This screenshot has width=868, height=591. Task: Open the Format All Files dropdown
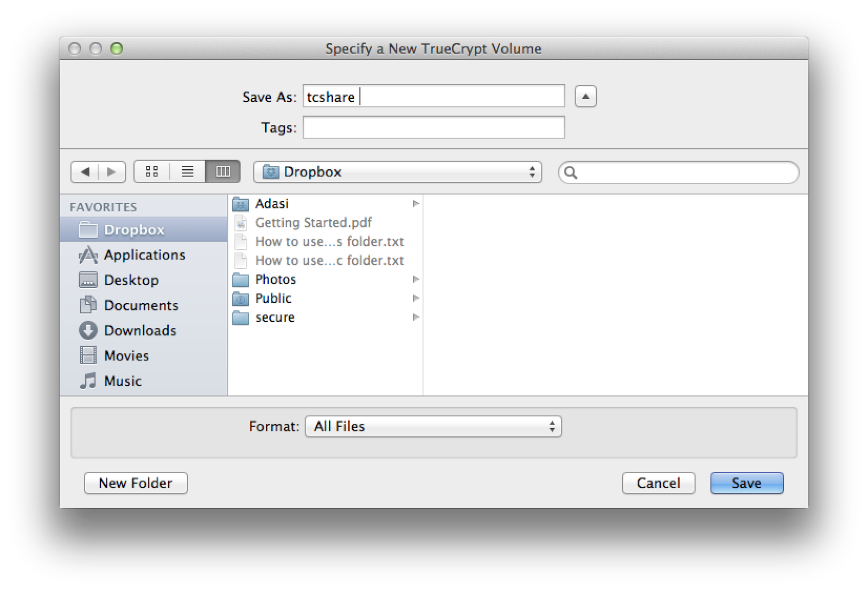click(432, 427)
